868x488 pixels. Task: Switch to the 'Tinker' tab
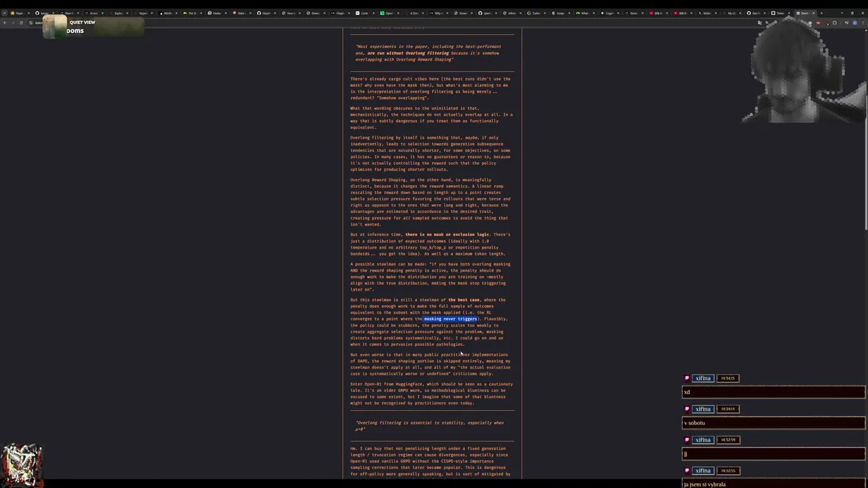[x=781, y=13]
